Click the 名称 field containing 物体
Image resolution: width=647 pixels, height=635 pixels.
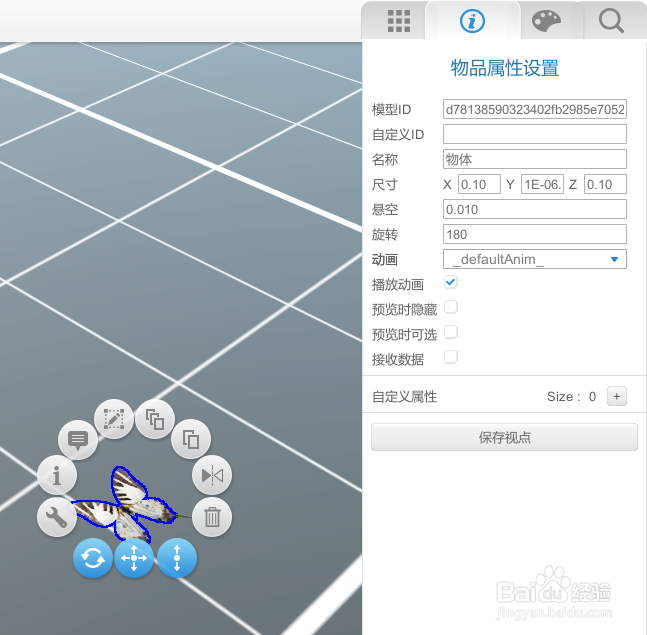point(535,159)
